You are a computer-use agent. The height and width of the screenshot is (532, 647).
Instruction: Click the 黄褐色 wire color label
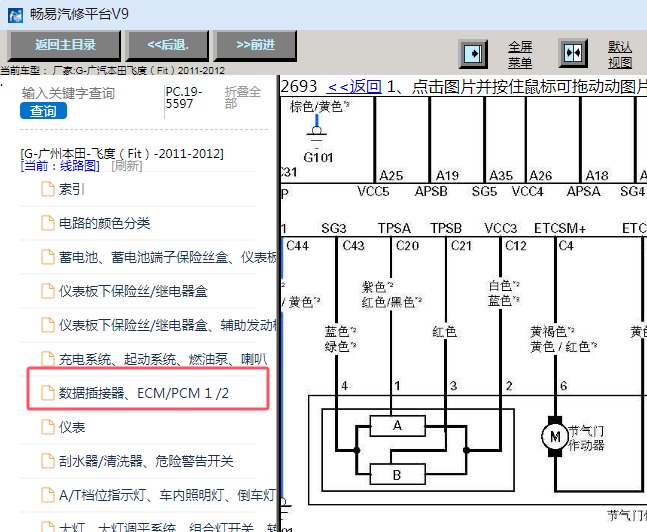coord(551,331)
